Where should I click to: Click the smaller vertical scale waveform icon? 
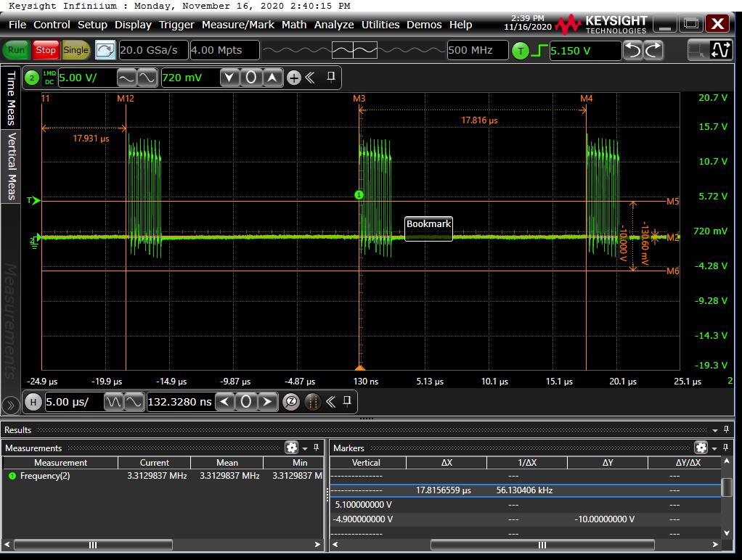[x=147, y=78]
